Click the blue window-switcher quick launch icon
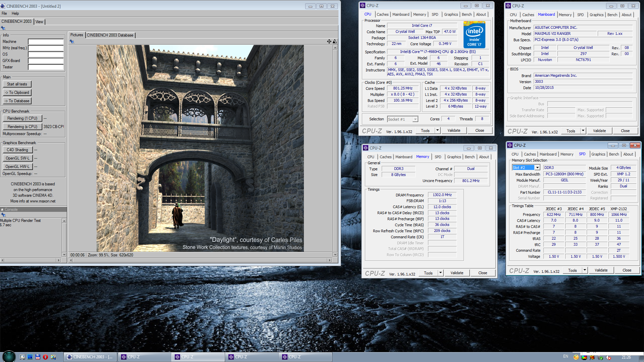 click(x=30, y=357)
